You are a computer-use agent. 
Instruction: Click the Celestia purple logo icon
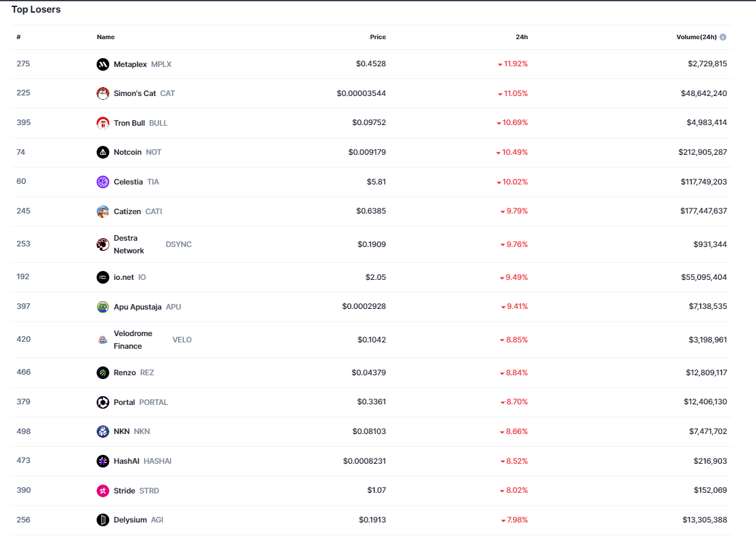[x=103, y=182]
